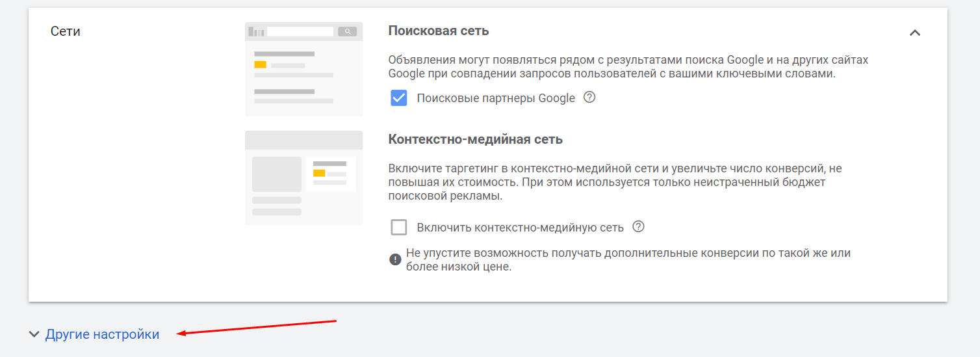The height and width of the screenshot is (357, 980).
Task: Click the notice text about дополнительные конверсии
Action: (x=628, y=259)
